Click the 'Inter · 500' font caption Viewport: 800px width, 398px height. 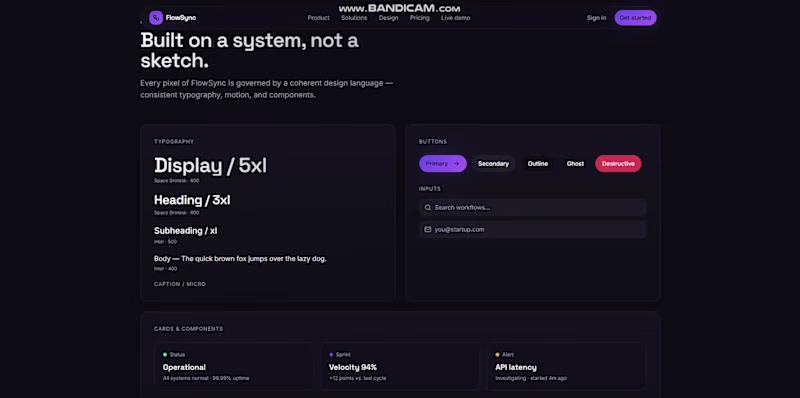[x=165, y=242]
